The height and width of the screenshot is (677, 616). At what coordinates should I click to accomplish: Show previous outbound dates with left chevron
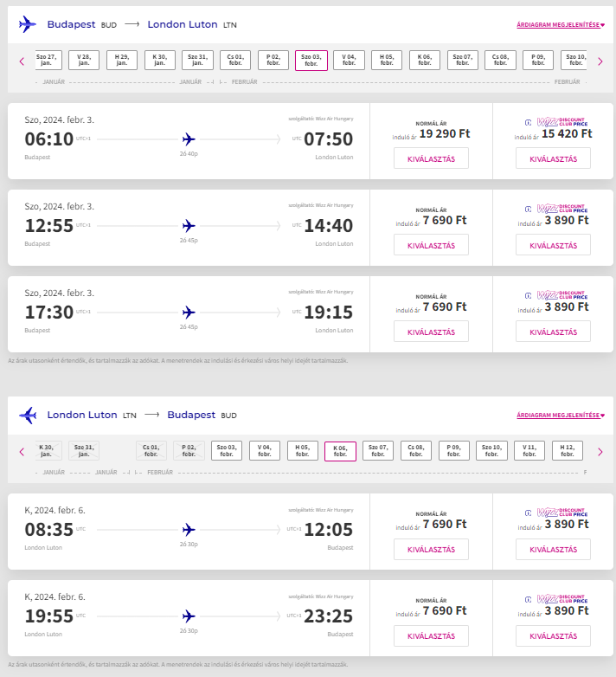(x=22, y=61)
